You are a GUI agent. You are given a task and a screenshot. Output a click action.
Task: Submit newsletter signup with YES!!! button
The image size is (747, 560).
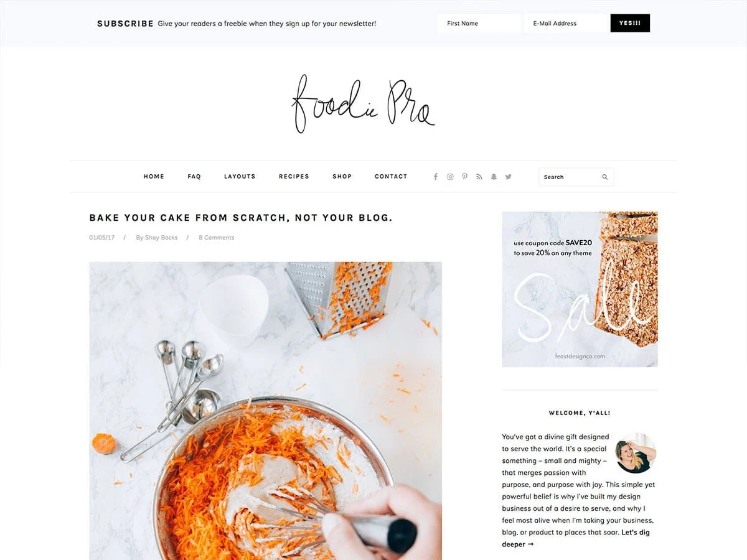point(630,23)
